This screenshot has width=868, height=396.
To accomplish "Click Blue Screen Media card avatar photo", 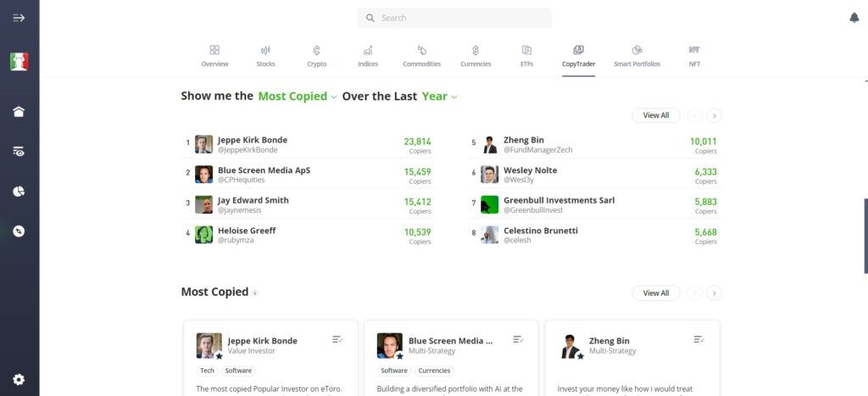I will [390, 346].
